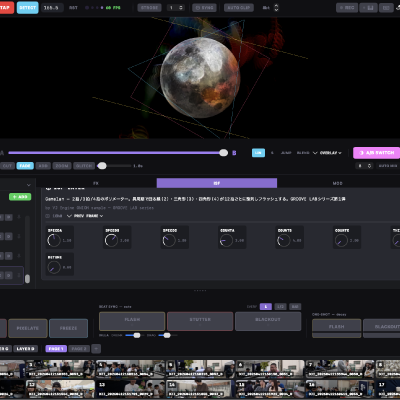The width and height of the screenshot is (400, 400).
Task: Trigger the FREEZE effect pad
Action: click(x=69, y=328)
